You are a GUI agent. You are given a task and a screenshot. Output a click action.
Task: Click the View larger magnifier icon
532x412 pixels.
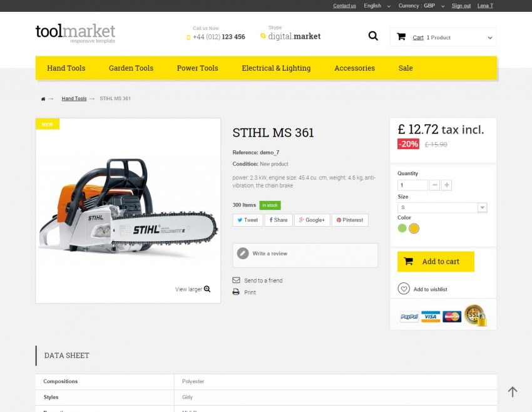point(207,289)
